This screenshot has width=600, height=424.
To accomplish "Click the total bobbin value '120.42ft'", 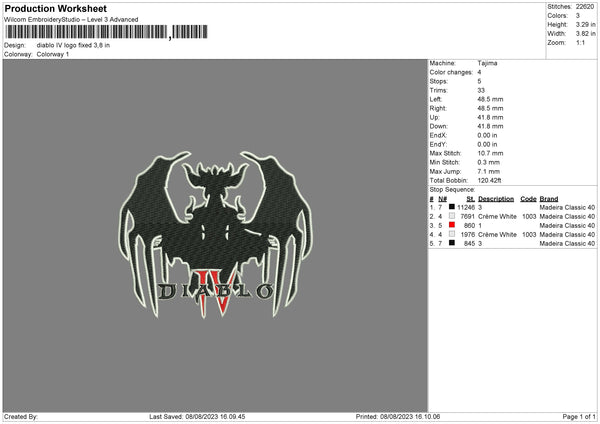I will click(x=489, y=181).
